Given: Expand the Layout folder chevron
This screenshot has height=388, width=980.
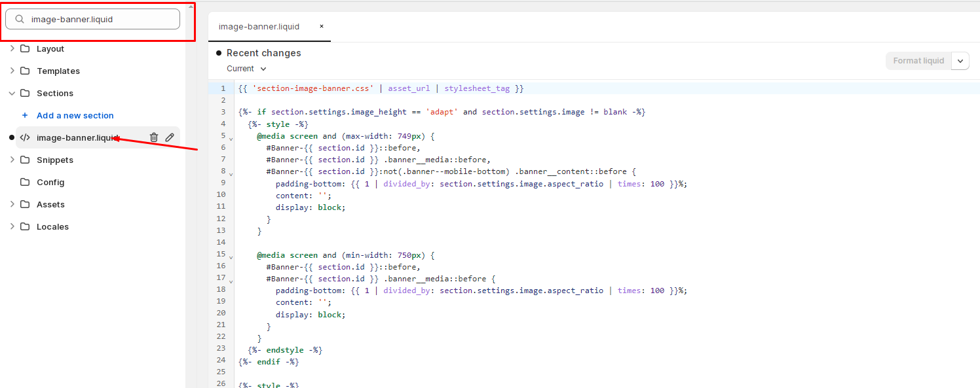Looking at the screenshot, I should tap(12, 48).
